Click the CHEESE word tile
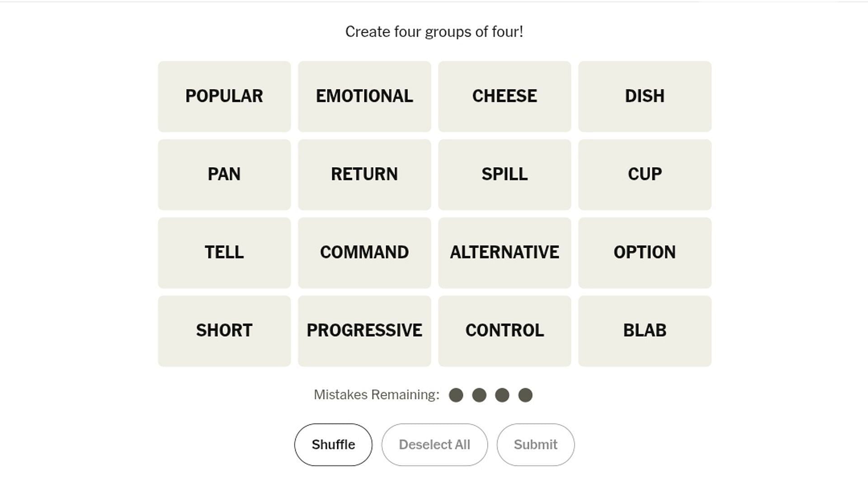The height and width of the screenshot is (488, 868). click(505, 96)
